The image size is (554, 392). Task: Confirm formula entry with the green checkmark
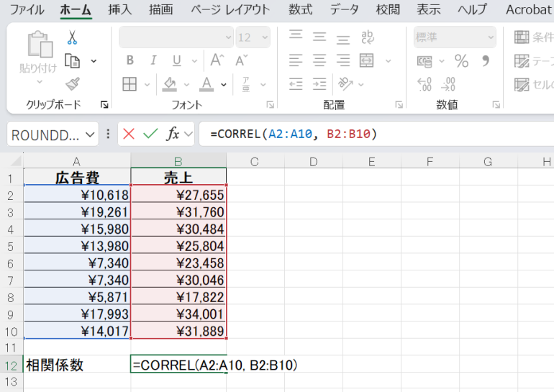[x=150, y=134]
